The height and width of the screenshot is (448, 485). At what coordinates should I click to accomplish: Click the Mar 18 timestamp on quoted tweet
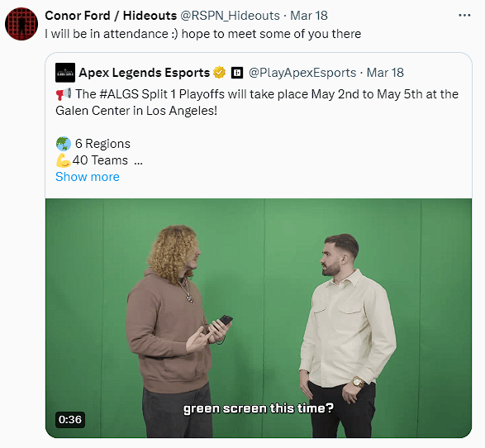click(x=385, y=73)
